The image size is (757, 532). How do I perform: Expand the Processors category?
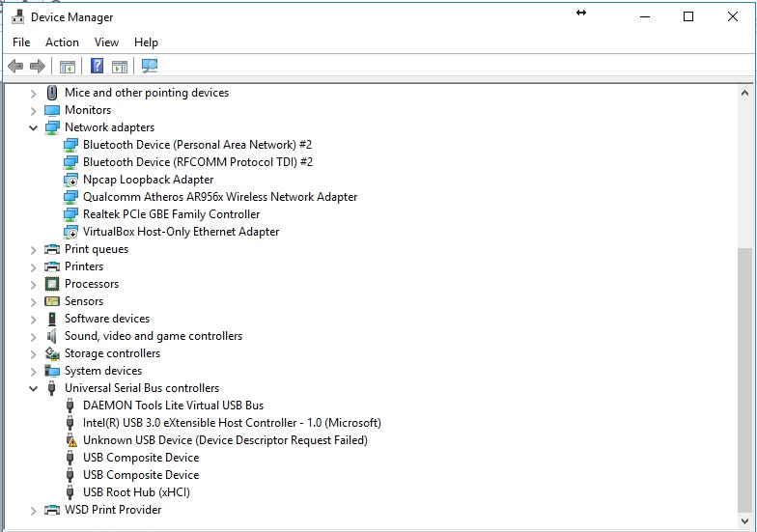[x=33, y=284]
